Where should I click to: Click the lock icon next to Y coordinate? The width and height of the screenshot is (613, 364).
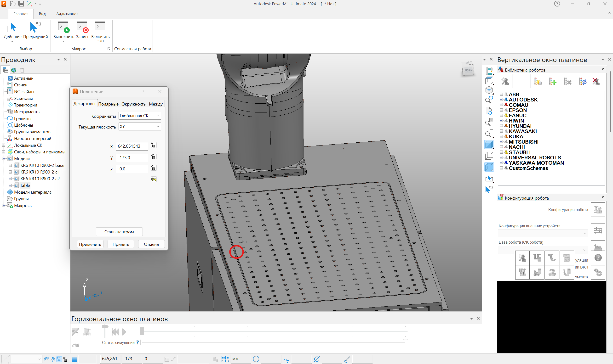tap(154, 157)
